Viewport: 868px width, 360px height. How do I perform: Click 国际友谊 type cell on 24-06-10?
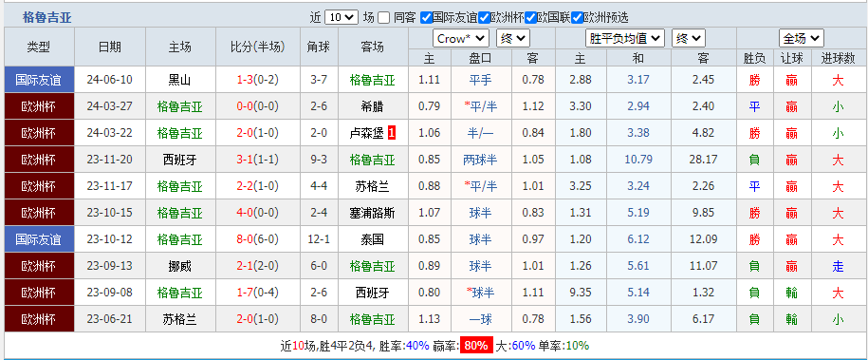(39, 80)
